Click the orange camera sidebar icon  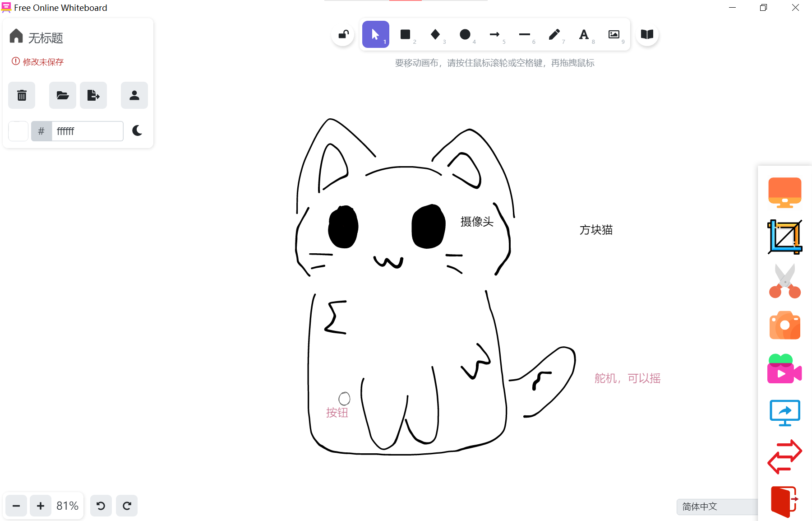(x=785, y=325)
